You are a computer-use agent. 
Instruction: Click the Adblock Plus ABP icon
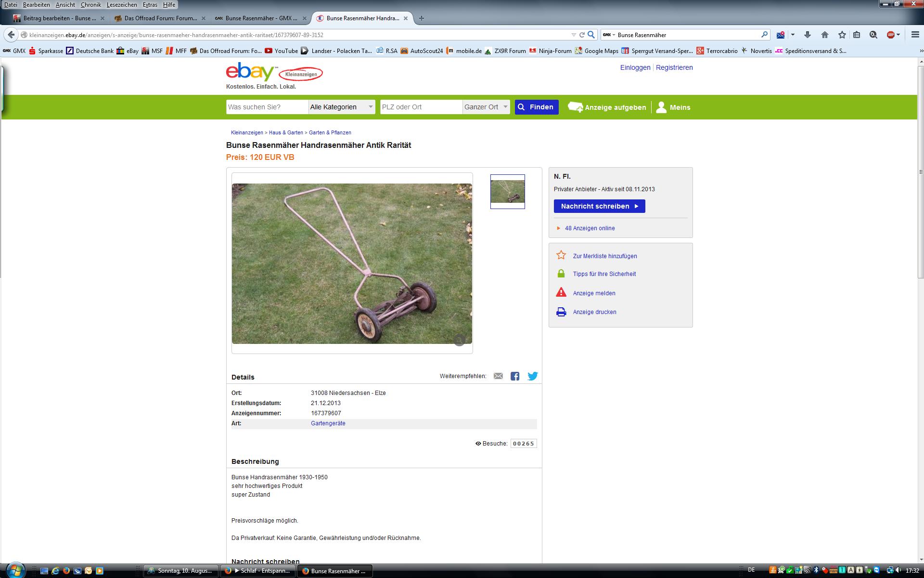[891, 35]
